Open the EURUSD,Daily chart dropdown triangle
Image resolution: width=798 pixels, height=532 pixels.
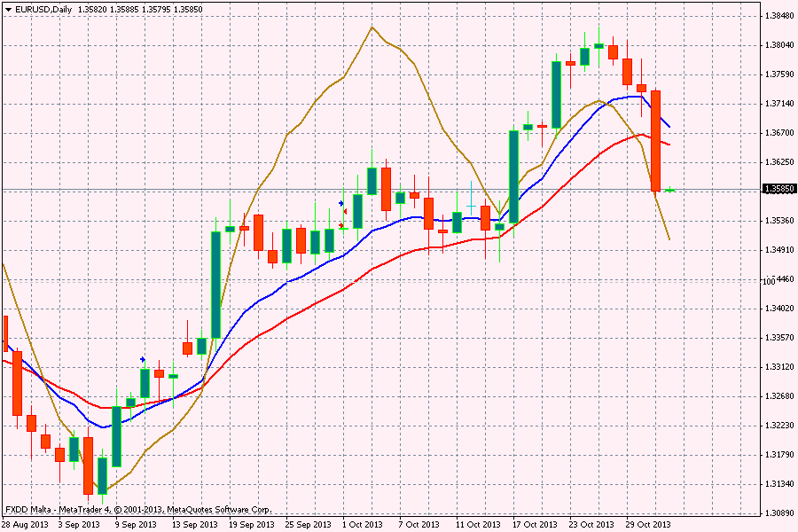[x=7, y=9]
